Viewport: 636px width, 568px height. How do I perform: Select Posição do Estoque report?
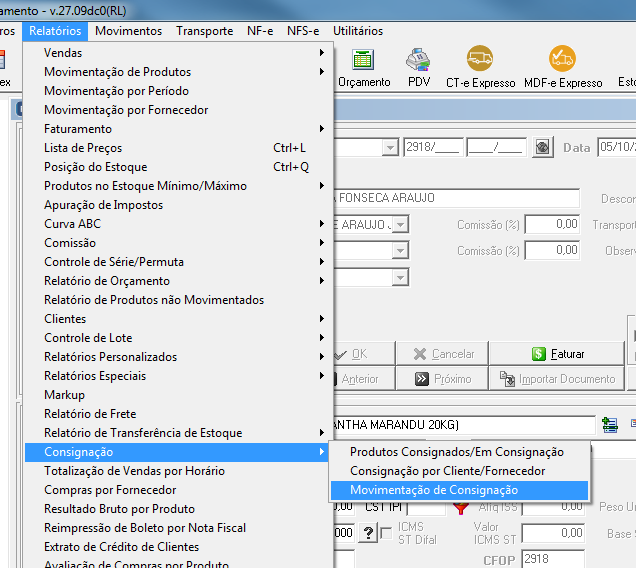click(x=178, y=167)
